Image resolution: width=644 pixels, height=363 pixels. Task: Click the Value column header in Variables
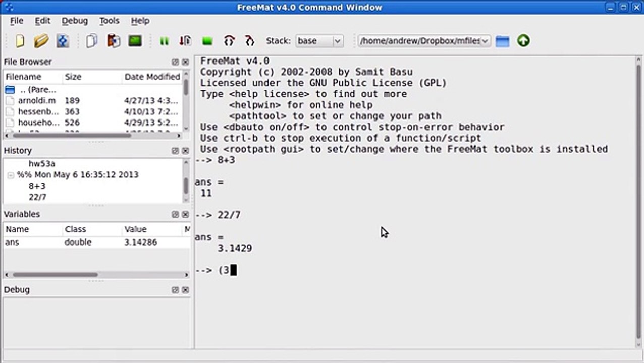point(151,229)
